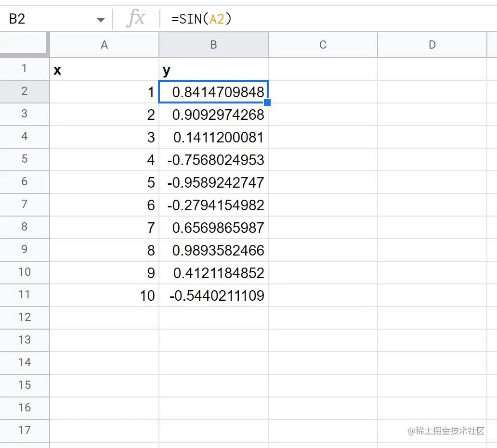Screen dimensions: 497x448
Task: Click cell A7 with value 6
Action: coord(105,205)
